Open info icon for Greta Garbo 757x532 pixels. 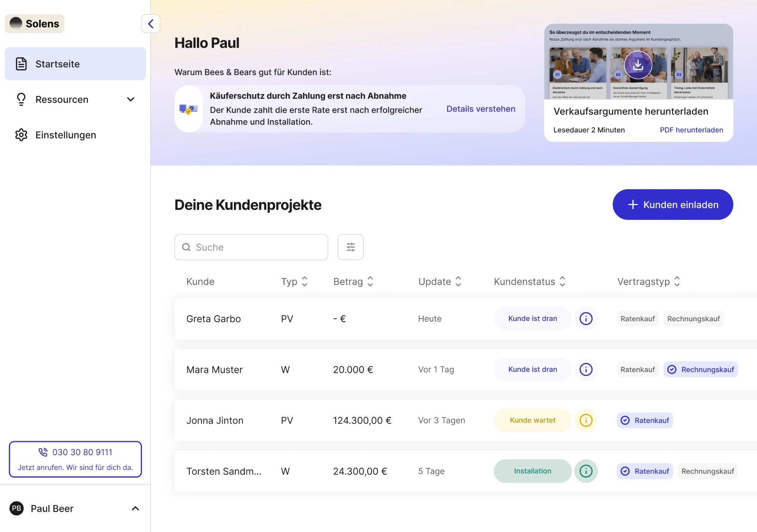pyautogui.click(x=586, y=319)
